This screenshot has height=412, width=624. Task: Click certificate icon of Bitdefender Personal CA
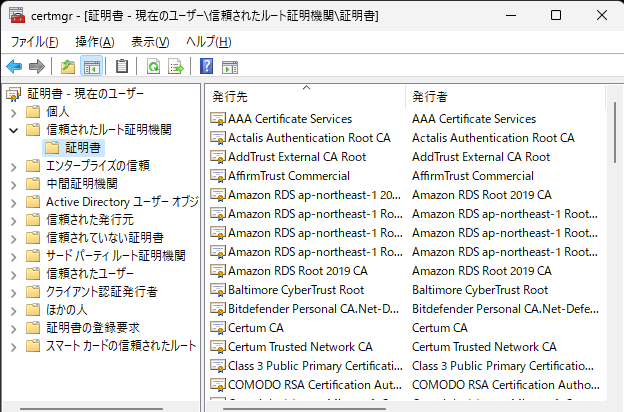(218, 309)
